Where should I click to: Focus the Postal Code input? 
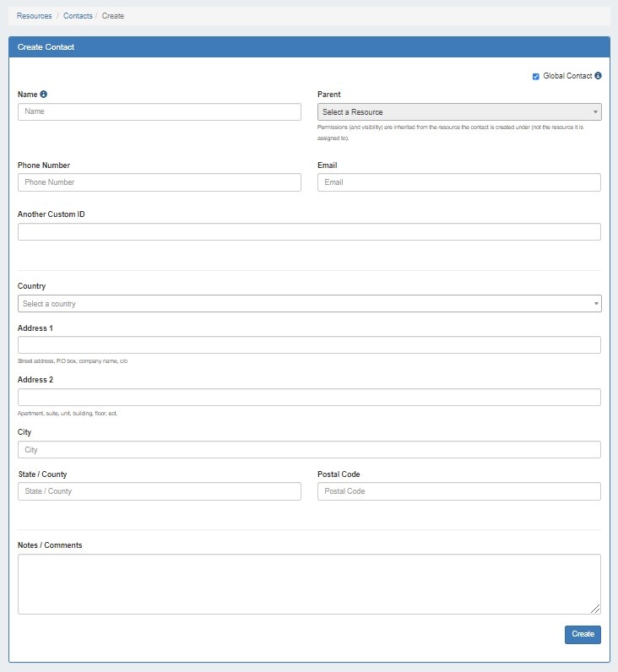[458, 491]
